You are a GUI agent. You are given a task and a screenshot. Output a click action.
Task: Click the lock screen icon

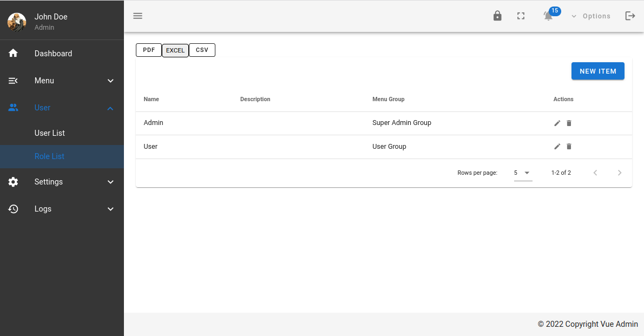click(x=497, y=16)
